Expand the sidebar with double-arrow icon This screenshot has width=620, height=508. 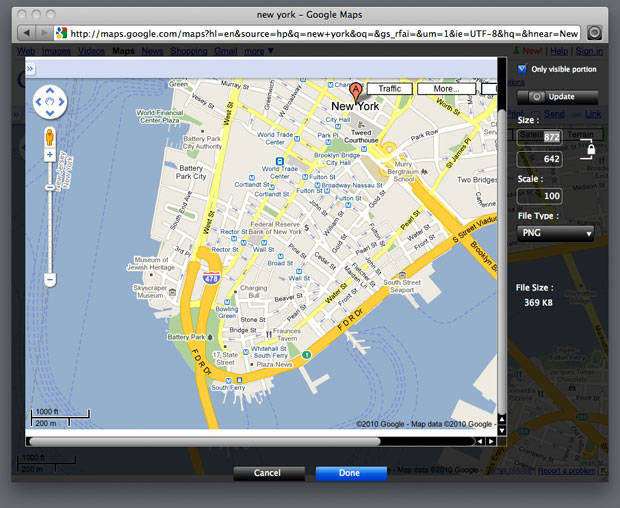point(30,68)
